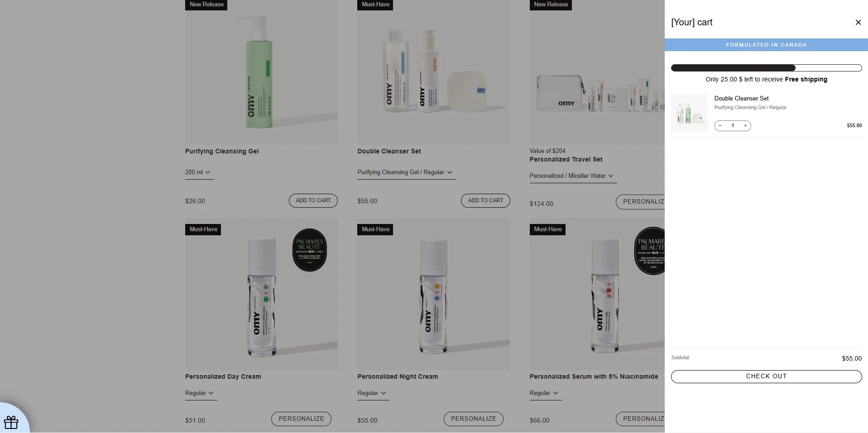Viewport: 868px width, 433px height.
Task: Open Double Cleanser Set title in cart
Action: [x=741, y=98]
